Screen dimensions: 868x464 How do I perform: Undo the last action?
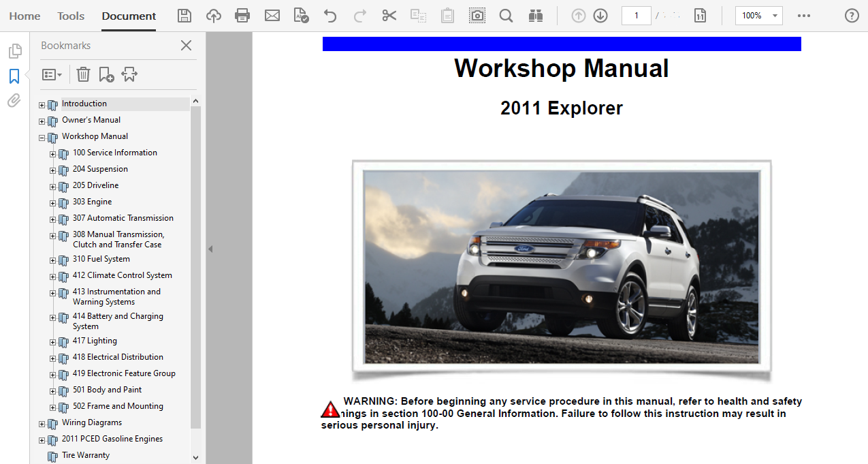330,15
